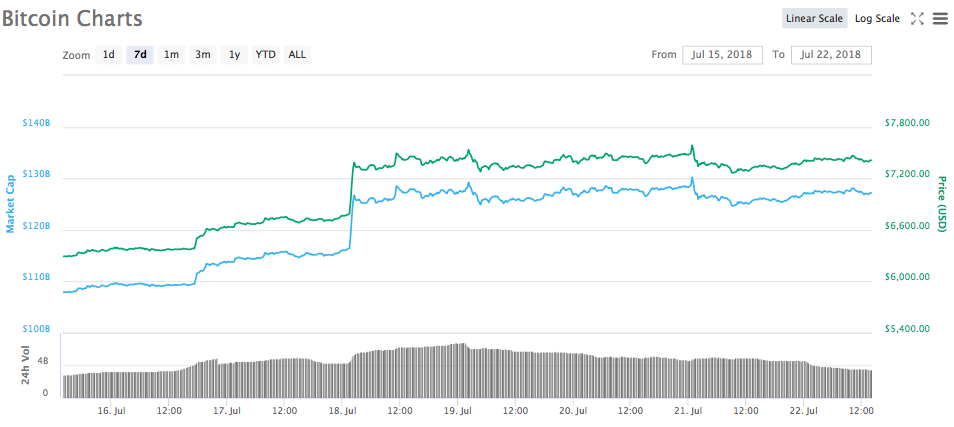Open the hamburger chart menu
This screenshot has height=427, width=954.
pos(939,19)
